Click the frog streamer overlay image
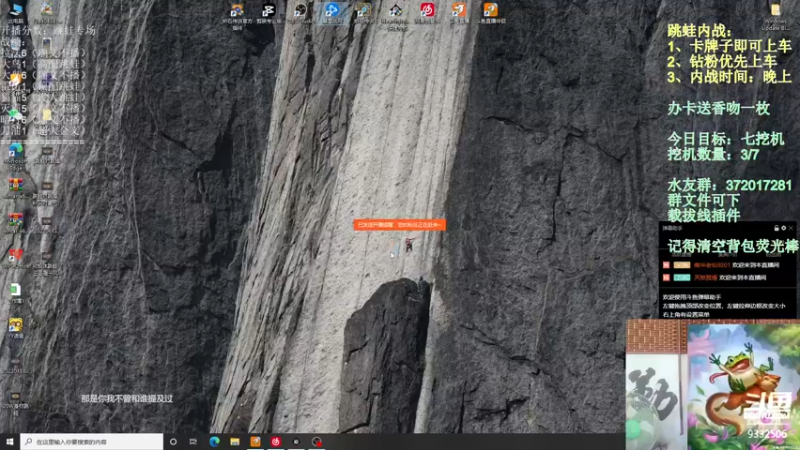800x450 pixels. click(x=744, y=385)
